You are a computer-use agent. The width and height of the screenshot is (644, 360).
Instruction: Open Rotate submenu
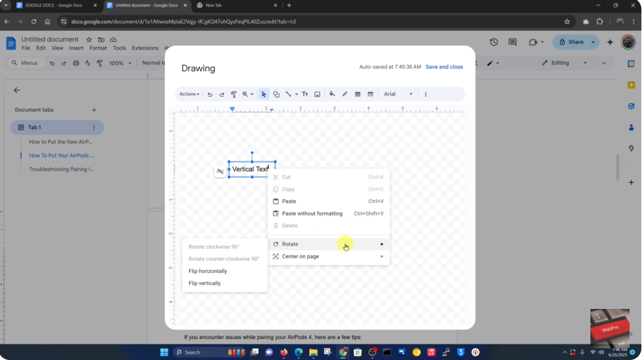[x=328, y=244]
